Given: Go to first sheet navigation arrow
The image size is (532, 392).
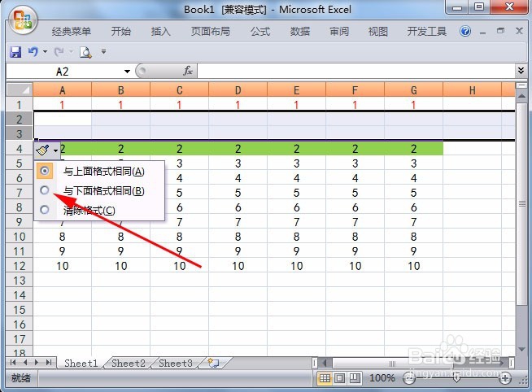Looking at the screenshot, I should [13, 363].
